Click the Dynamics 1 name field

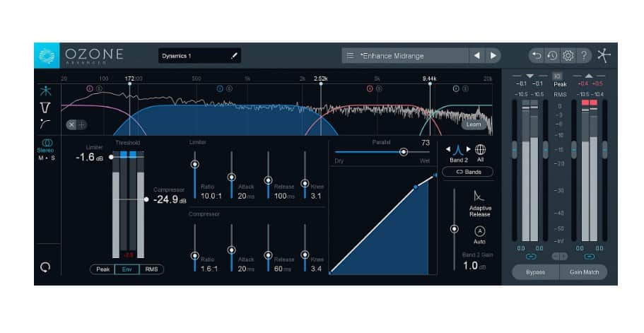click(x=199, y=56)
